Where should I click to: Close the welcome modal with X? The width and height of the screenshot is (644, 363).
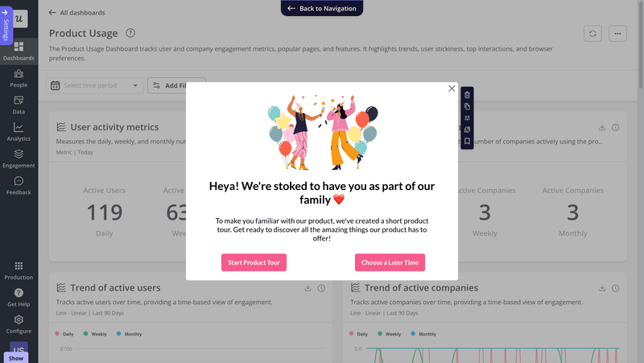click(x=452, y=89)
